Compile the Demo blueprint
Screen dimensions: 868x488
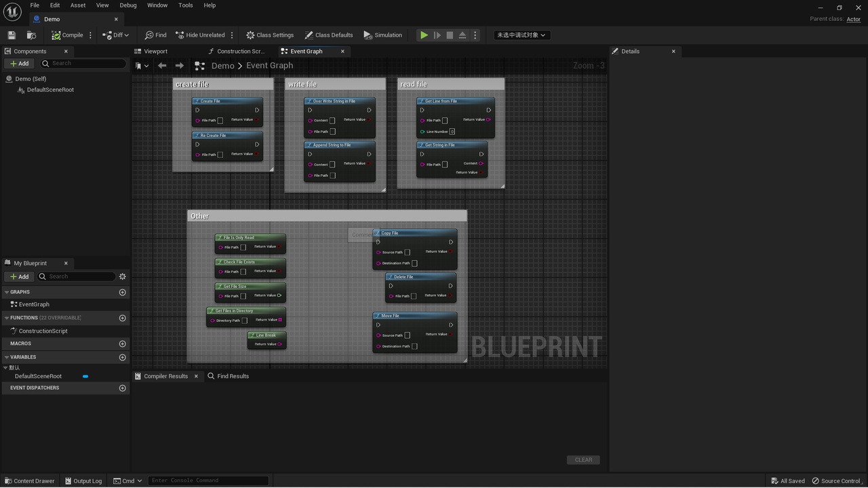coord(67,35)
